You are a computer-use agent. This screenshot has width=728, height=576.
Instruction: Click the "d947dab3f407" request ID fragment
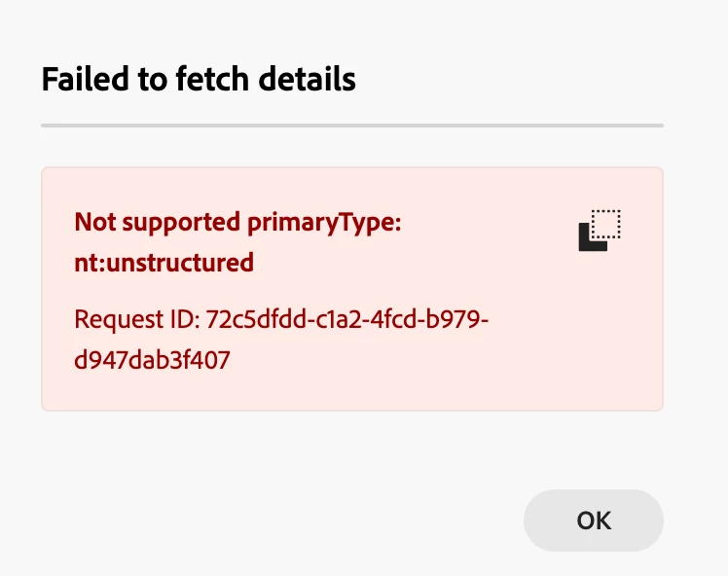point(152,360)
